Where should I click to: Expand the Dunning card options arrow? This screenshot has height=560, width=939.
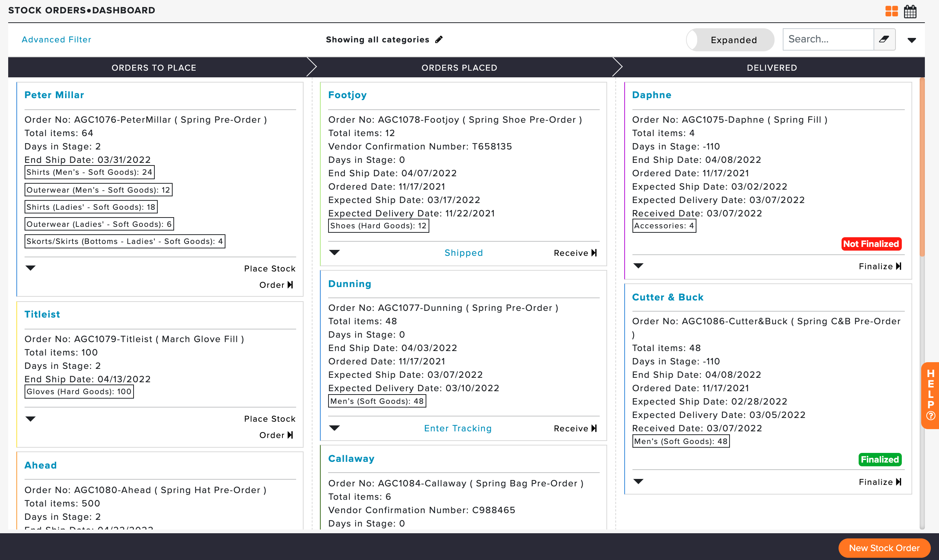(334, 428)
